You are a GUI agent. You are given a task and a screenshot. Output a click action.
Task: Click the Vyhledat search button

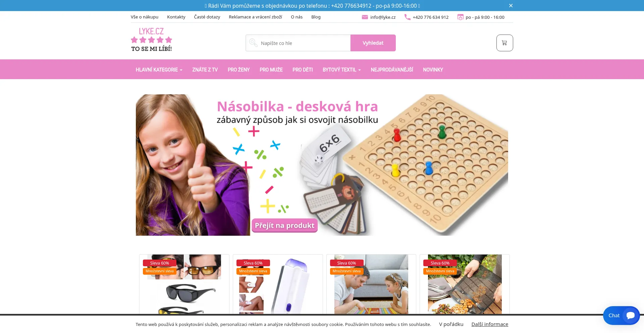pyautogui.click(x=373, y=43)
